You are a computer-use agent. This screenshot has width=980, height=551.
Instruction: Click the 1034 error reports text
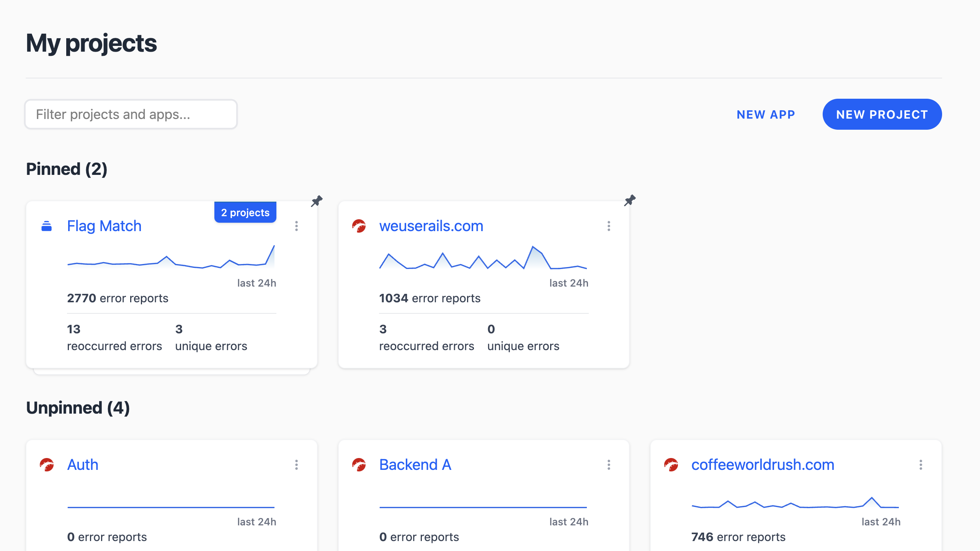click(430, 298)
